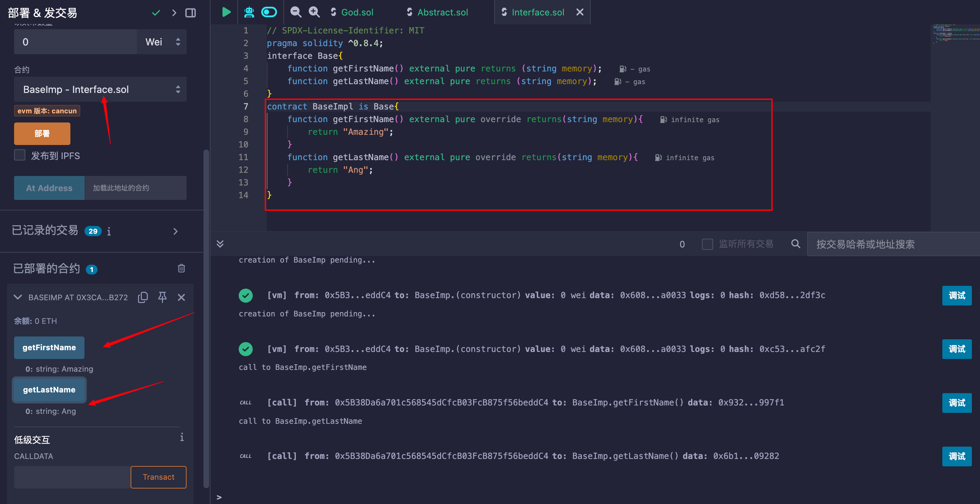Screen dimensions: 980x504
Task: Click the transaction hash search field
Action: coord(893,244)
